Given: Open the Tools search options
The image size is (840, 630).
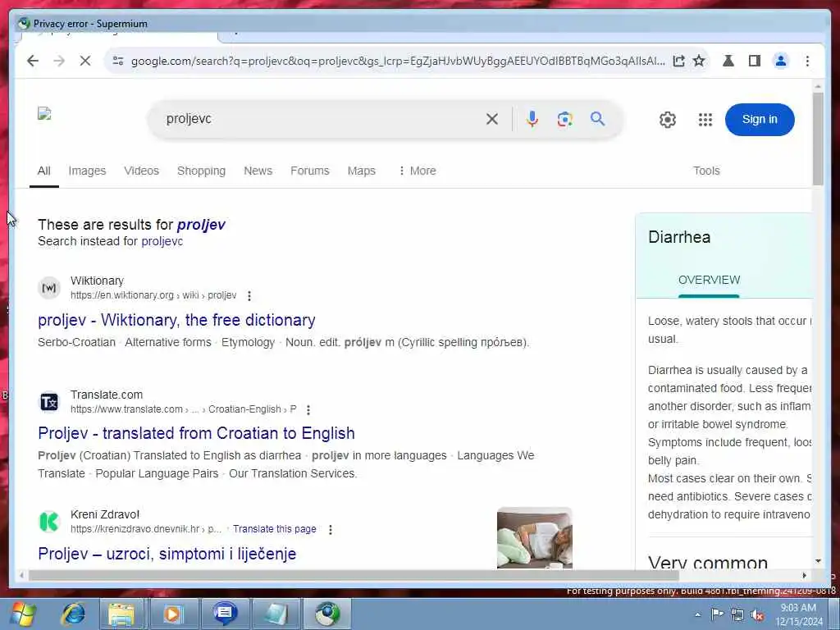Looking at the screenshot, I should [x=706, y=171].
